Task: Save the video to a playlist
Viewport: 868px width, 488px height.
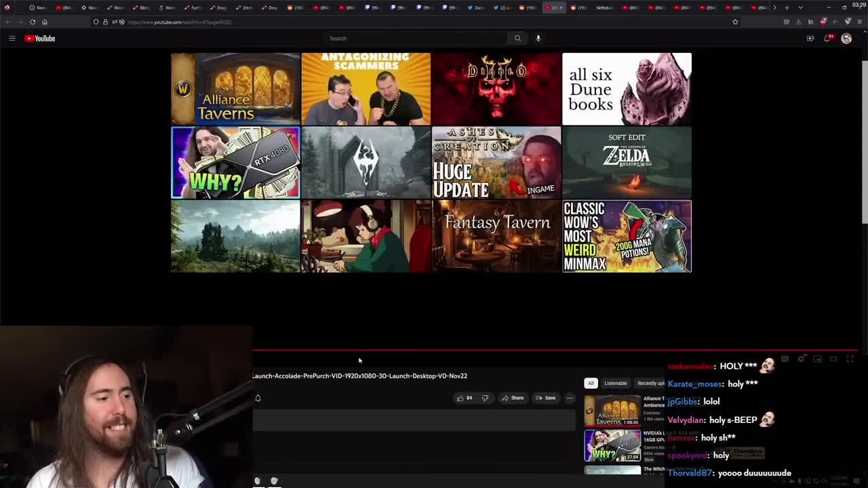Action: click(x=546, y=398)
